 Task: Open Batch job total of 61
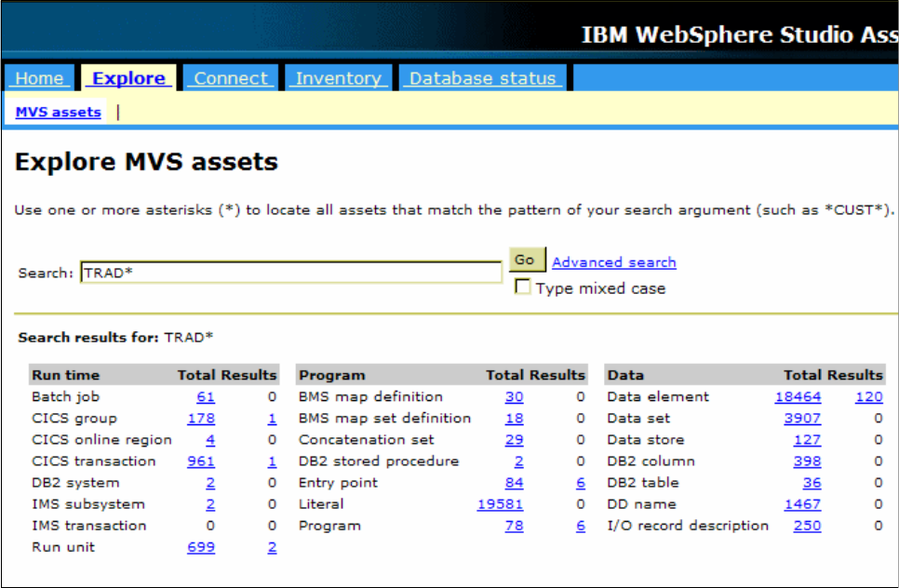[x=206, y=396]
